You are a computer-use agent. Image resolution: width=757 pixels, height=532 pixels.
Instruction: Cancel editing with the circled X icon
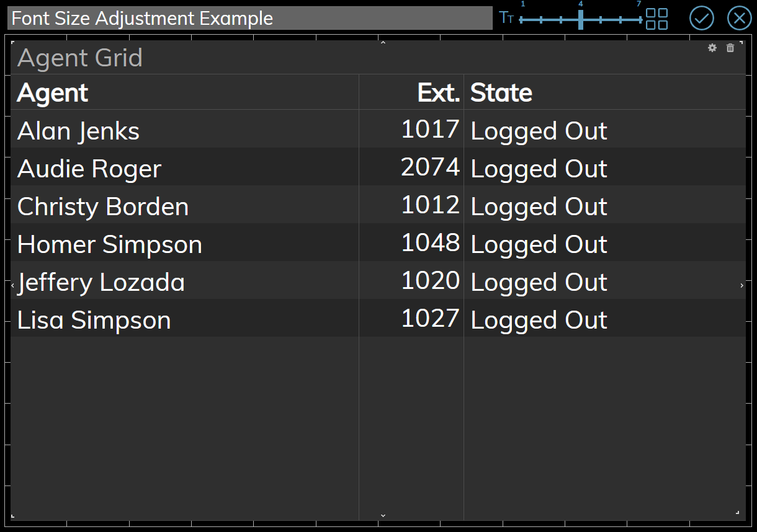[739, 18]
